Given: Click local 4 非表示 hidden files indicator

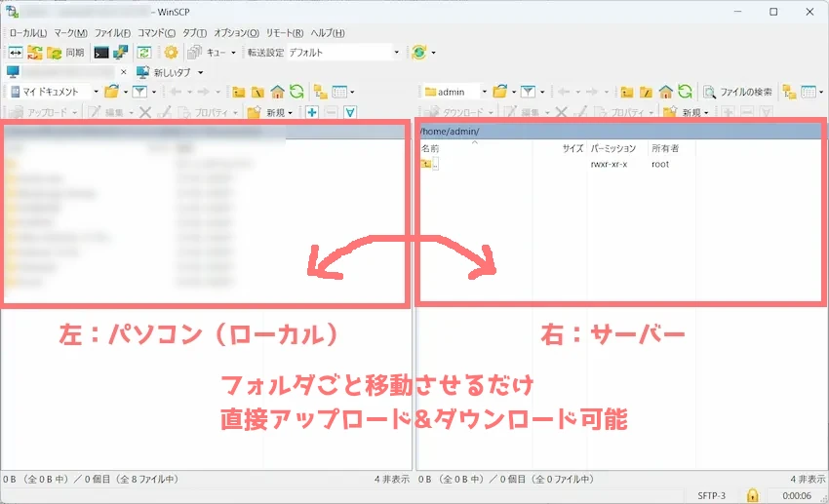Looking at the screenshot, I should pyautogui.click(x=392, y=480).
